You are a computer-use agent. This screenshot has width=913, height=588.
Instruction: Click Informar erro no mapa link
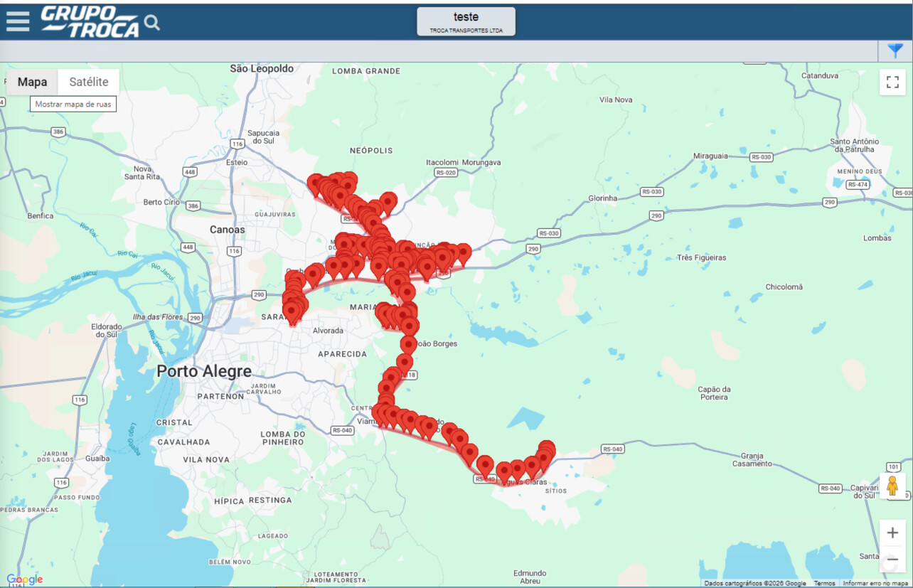875,583
